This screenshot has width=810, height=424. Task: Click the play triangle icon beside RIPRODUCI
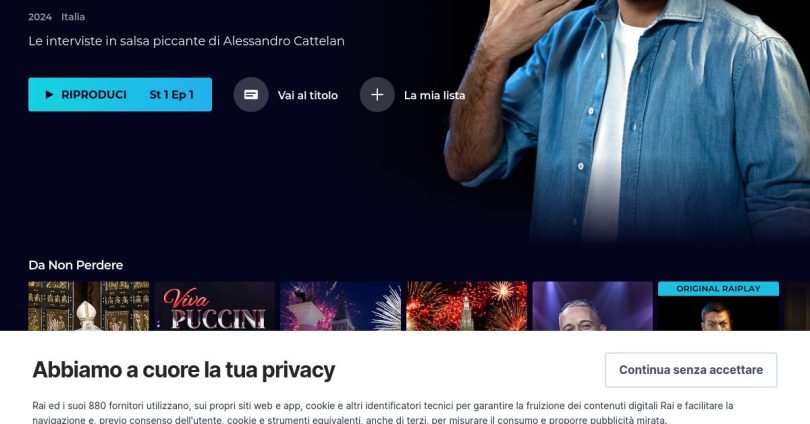50,95
